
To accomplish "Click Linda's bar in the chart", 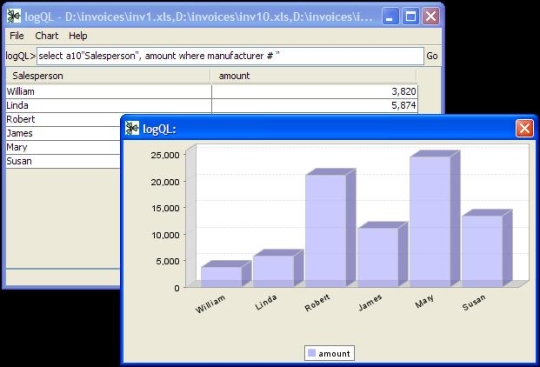I will point(273,271).
